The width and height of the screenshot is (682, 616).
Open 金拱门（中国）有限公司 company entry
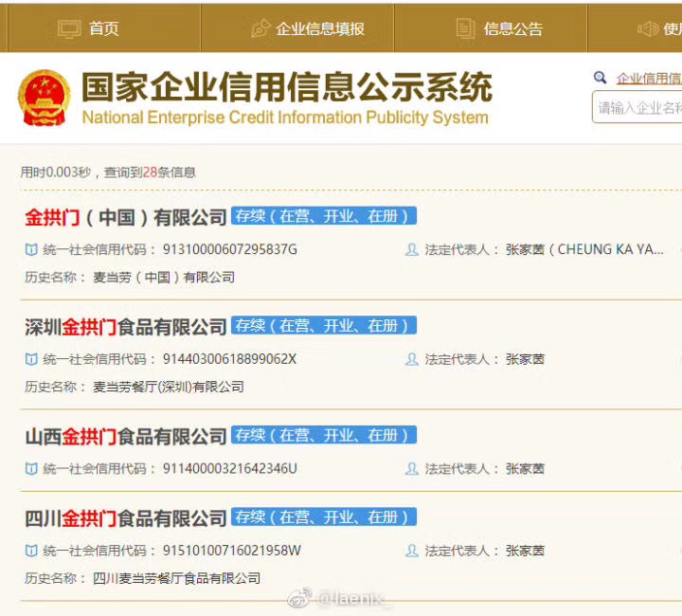[126, 217]
